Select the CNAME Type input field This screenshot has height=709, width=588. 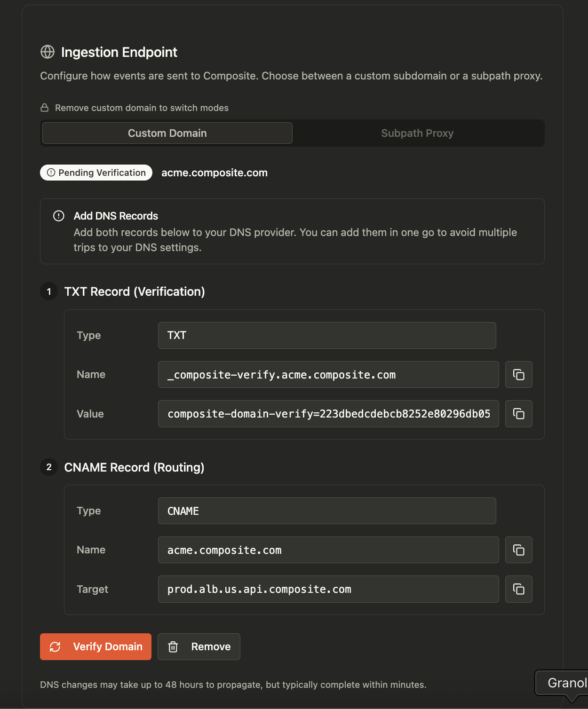(327, 511)
